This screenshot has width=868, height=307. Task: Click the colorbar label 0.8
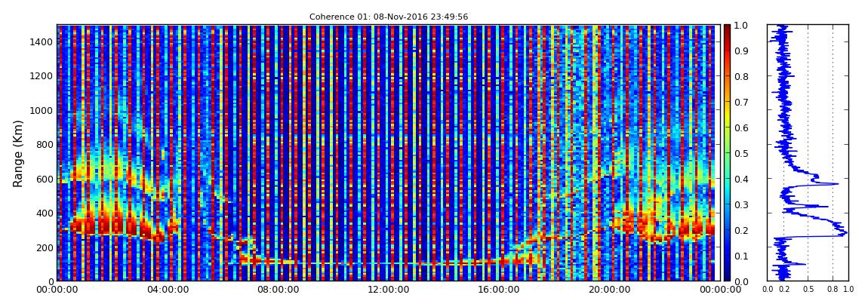point(740,76)
